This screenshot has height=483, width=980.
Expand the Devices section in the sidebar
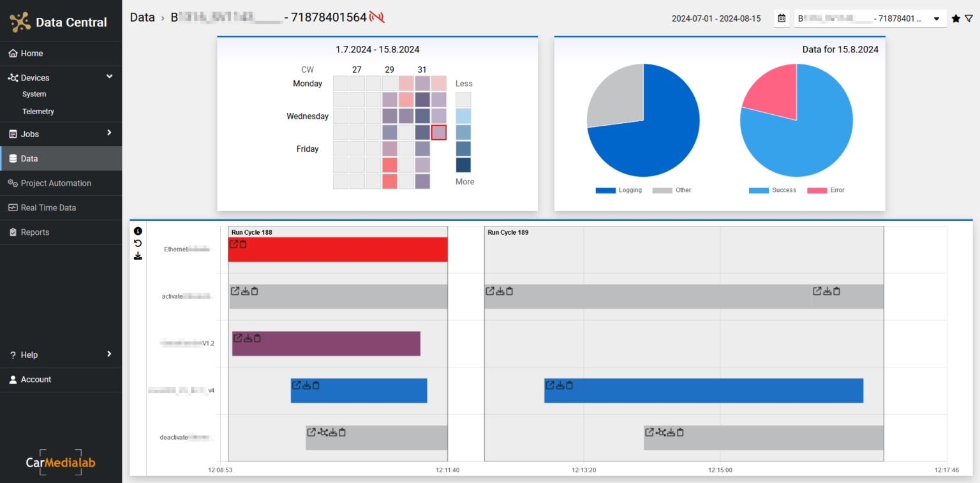click(x=61, y=77)
